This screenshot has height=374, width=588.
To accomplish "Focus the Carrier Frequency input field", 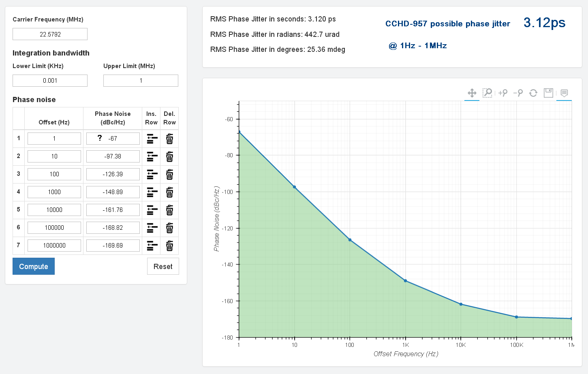I will (50, 34).
